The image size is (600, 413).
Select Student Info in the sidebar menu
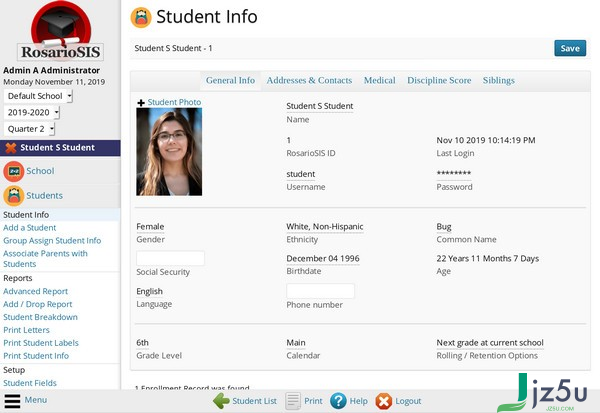click(26, 215)
